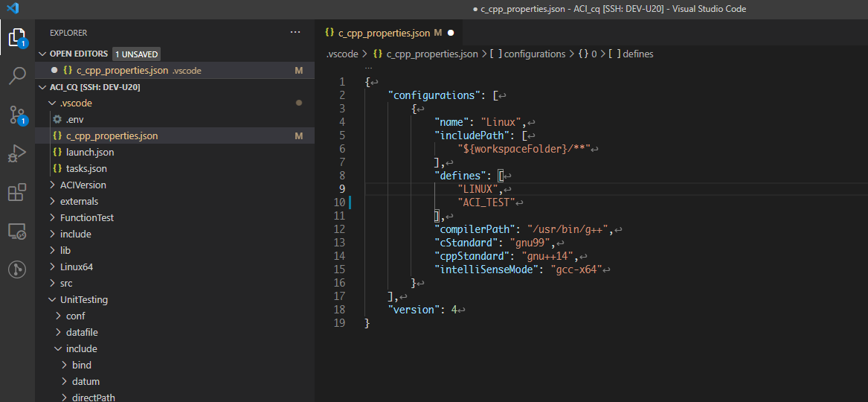Image resolution: width=868 pixels, height=402 pixels.
Task: Collapse the .vscode folder
Action: [52, 103]
